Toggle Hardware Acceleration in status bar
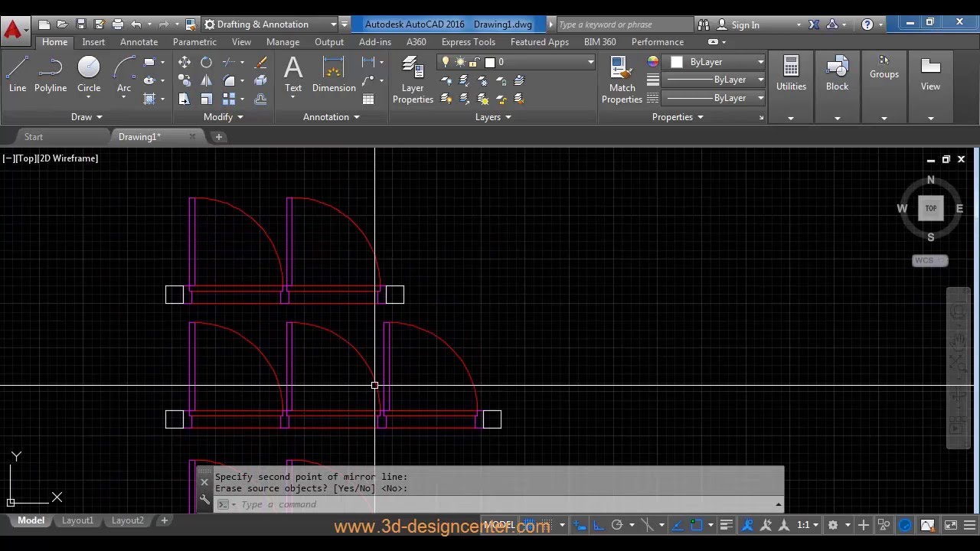 (905, 525)
